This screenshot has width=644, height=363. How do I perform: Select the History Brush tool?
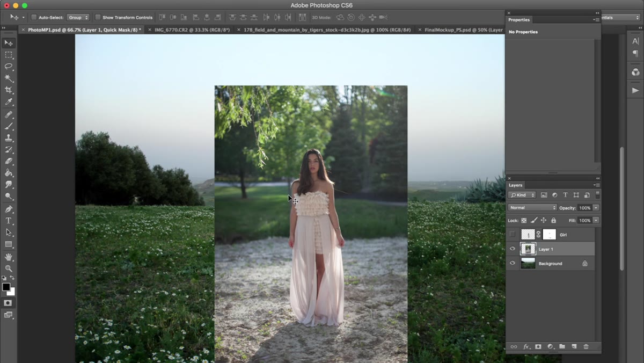pos(9,150)
